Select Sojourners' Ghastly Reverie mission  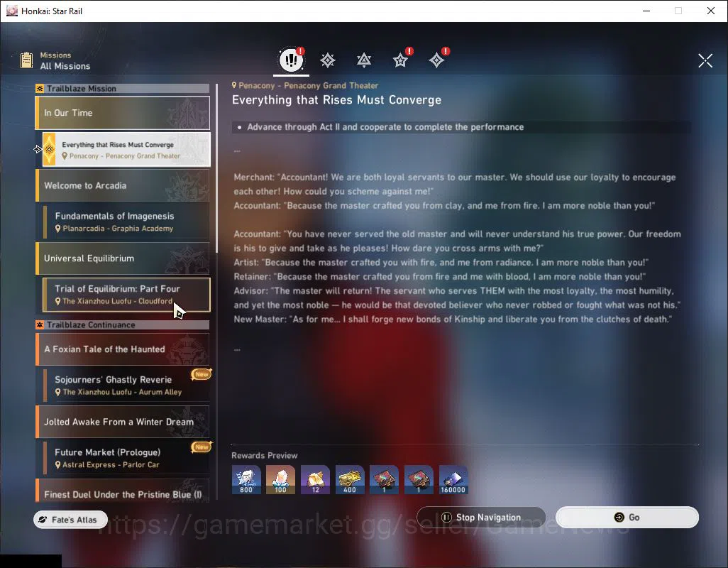(126, 386)
